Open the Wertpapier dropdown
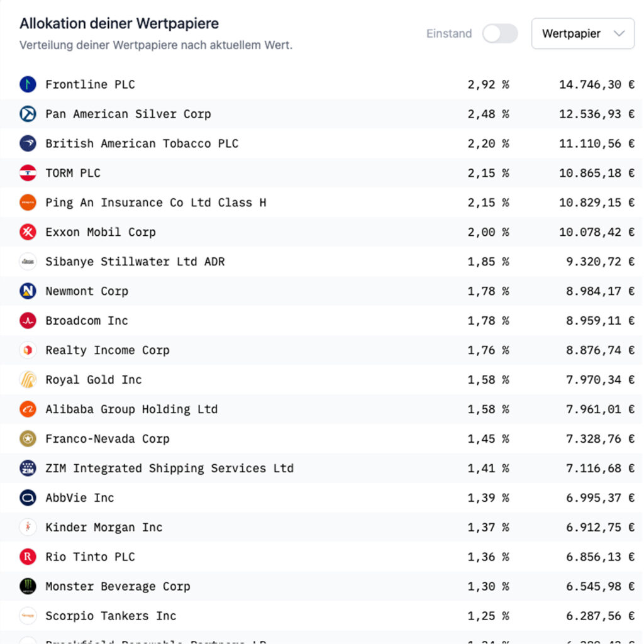644x644 pixels. pyautogui.click(x=582, y=34)
